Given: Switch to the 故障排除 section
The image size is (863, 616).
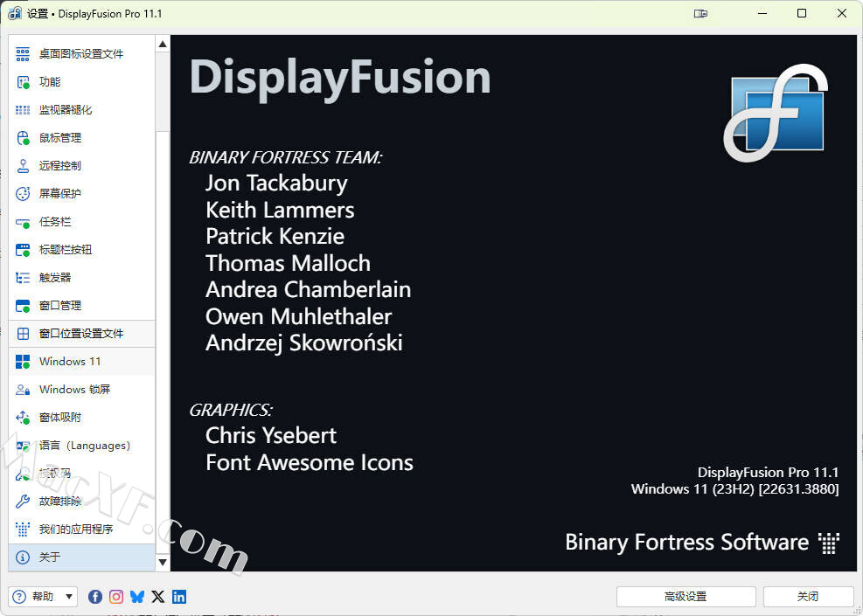Looking at the screenshot, I should [x=60, y=502].
